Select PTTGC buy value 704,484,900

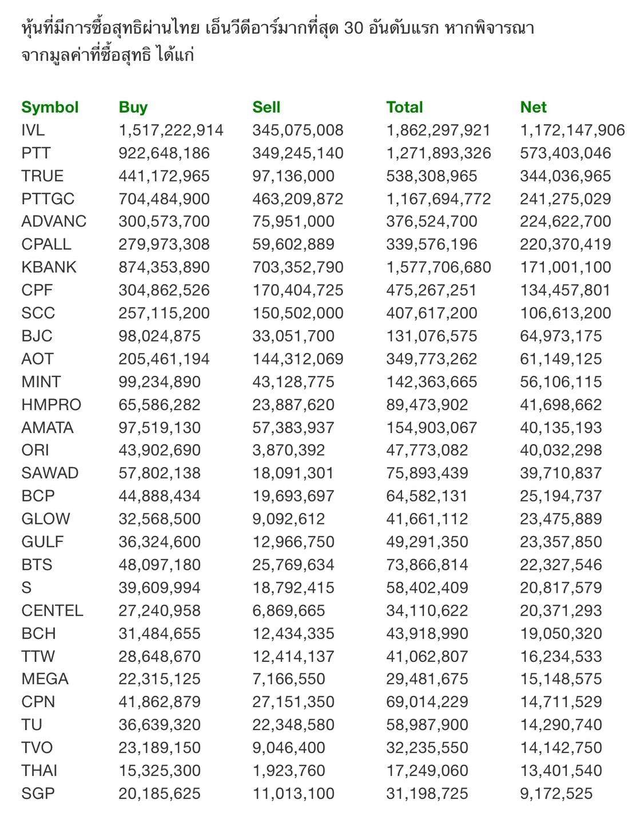tap(164, 199)
